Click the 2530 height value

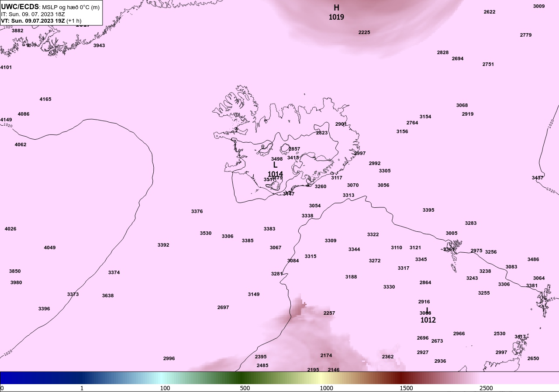(500, 334)
